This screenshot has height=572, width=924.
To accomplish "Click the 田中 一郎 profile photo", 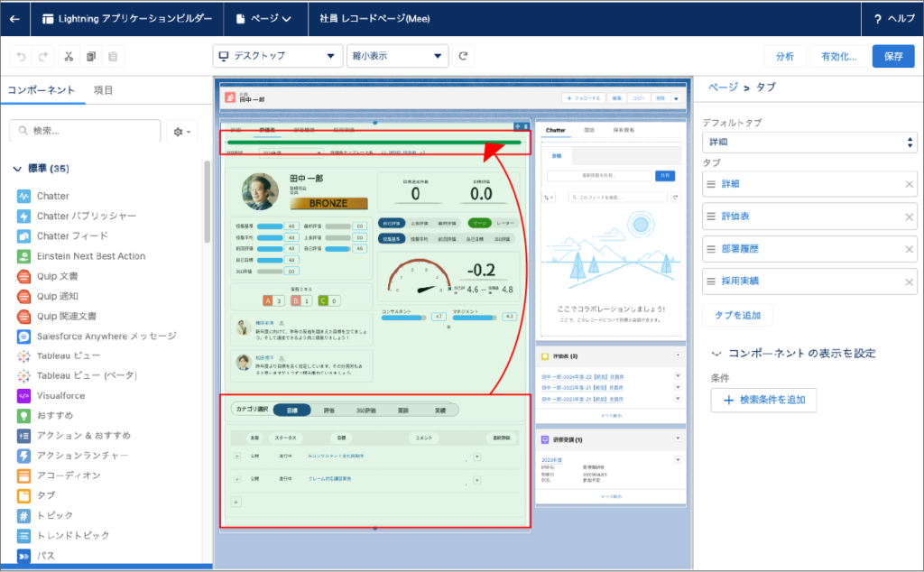I will (260, 192).
